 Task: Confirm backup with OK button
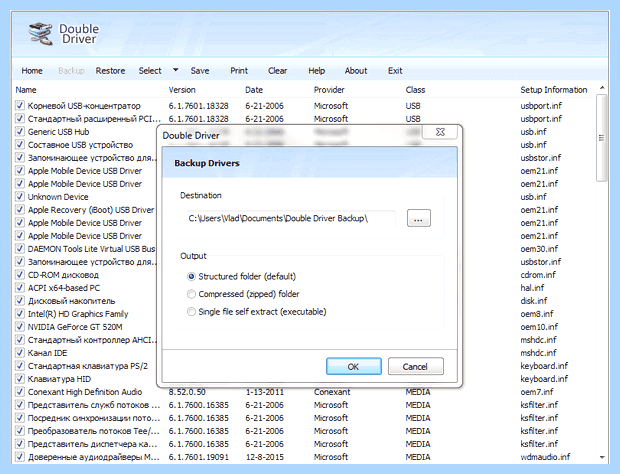point(353,366)
